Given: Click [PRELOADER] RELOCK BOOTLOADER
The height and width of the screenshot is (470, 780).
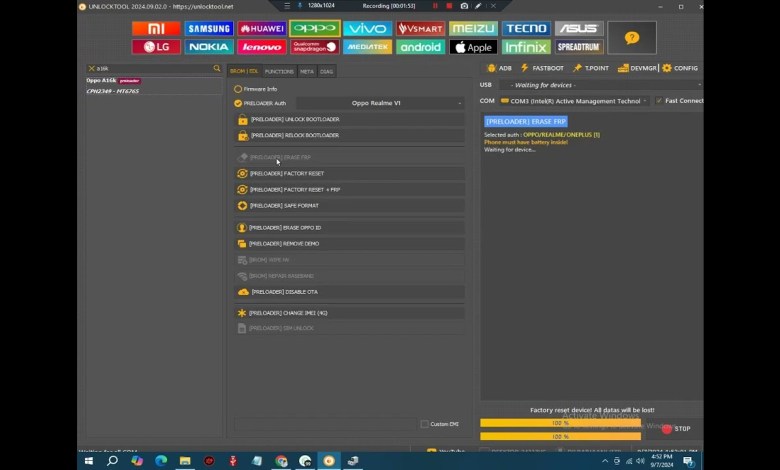Looking at the screenshot, I should click(350, 135).
